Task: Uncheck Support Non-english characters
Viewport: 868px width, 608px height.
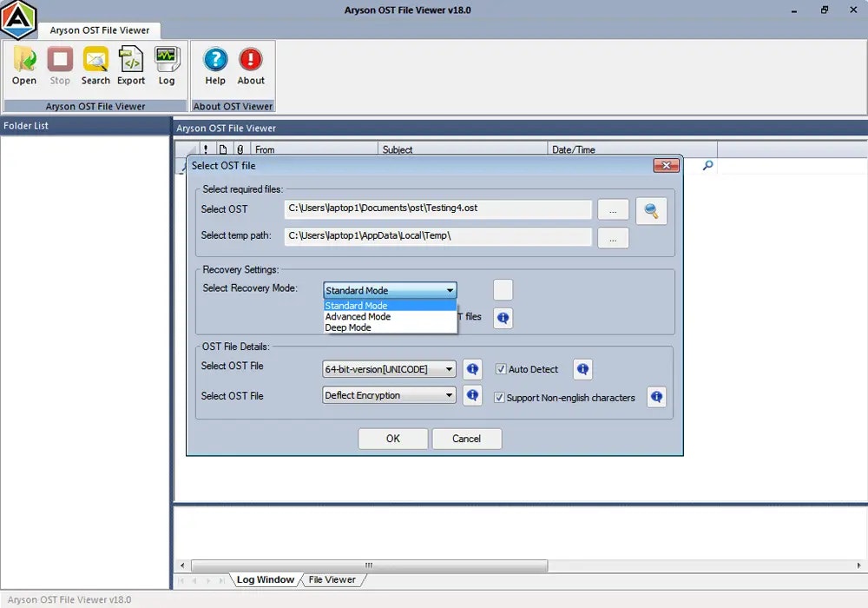Action: 499,397
